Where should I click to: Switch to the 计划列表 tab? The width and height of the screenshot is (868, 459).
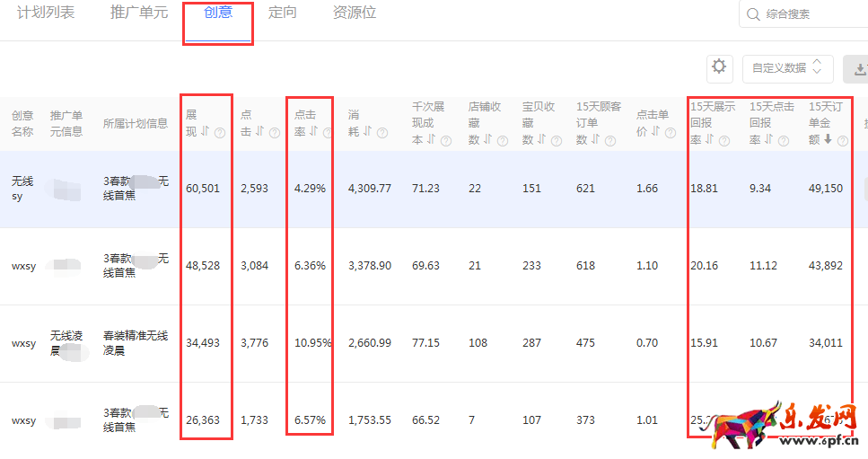coord(46,13)
